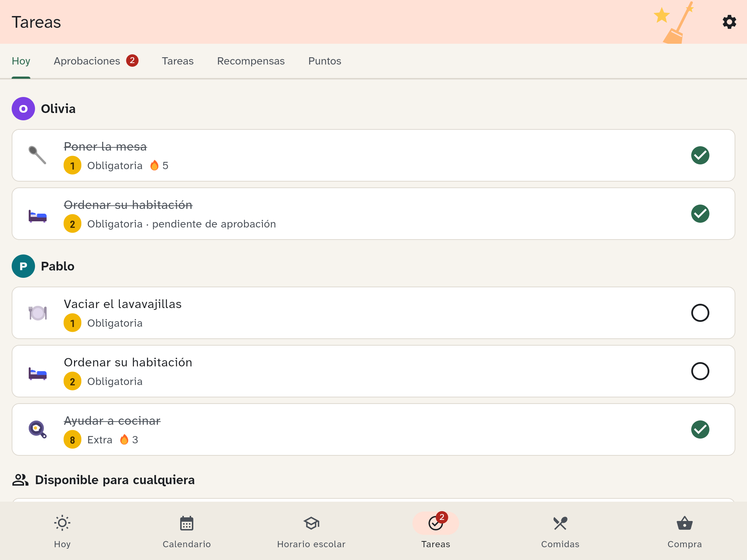Click the 2-point badge on Pablo's room task
This screenshot has height=560, width=747.
(x=73, y=381)
